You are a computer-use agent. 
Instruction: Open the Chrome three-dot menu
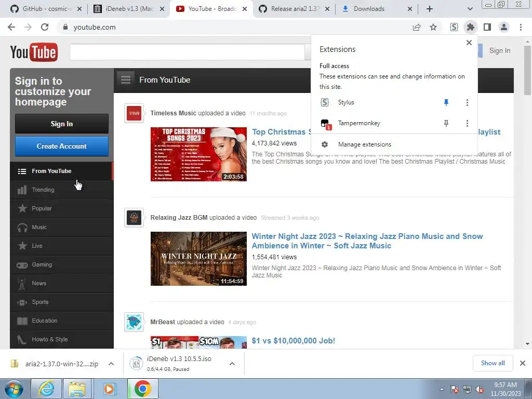(x=521, y=27)
